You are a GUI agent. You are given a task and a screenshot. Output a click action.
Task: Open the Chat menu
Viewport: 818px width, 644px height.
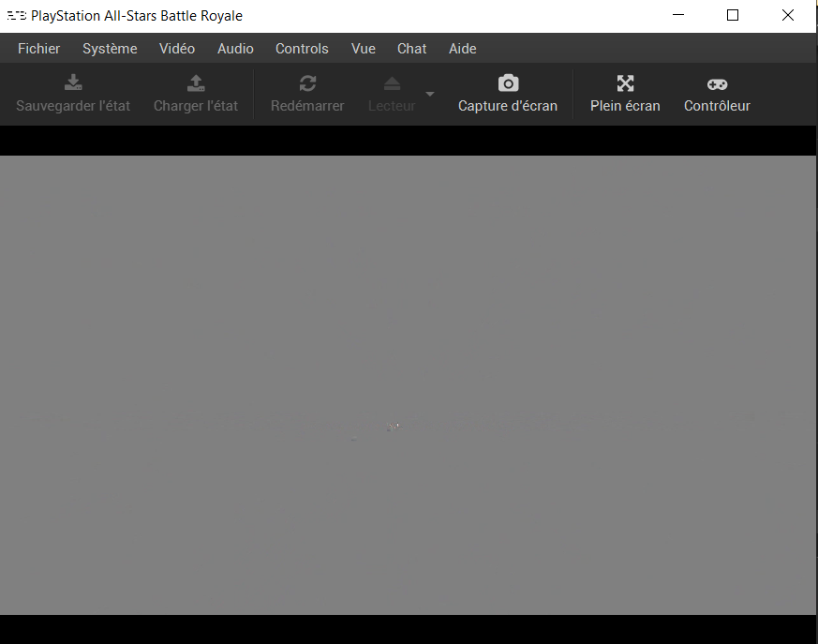411,49
